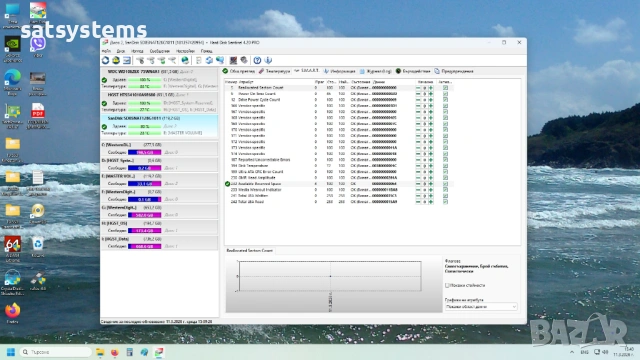
Task: Click the document report toolbar icon
Action: 199,60
